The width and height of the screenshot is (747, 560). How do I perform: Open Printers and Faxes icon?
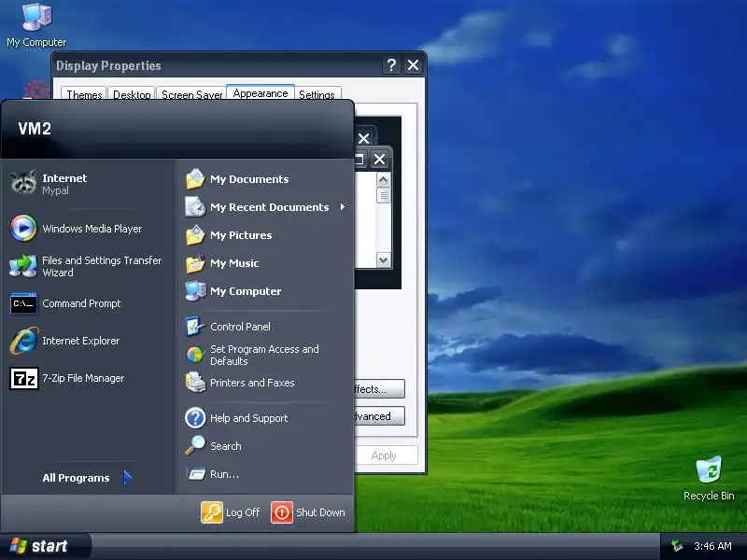click(x=195, y=383)
